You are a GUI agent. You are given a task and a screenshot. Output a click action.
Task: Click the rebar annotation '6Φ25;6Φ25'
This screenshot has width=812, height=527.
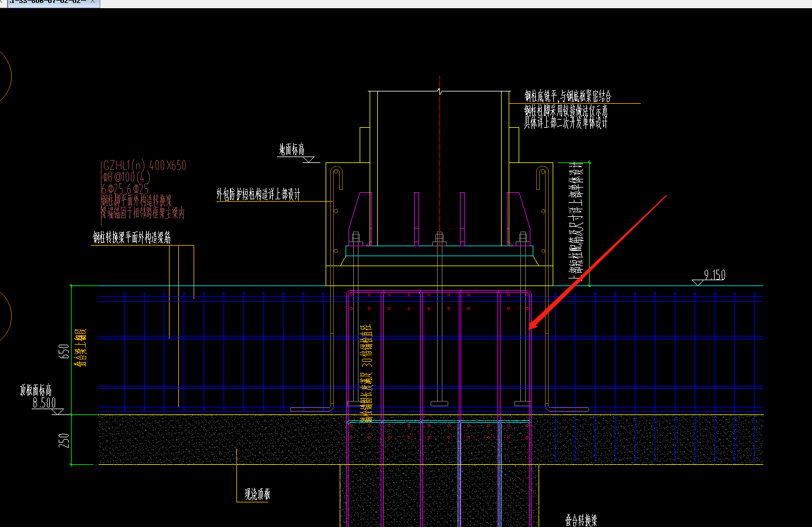pos(125,189)
